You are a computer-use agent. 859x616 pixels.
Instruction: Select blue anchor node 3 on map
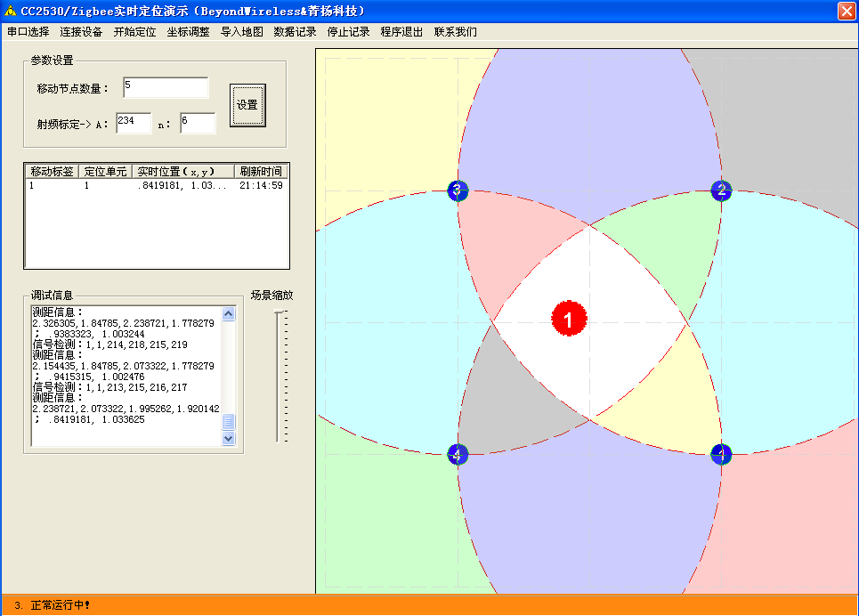[458, 190]
